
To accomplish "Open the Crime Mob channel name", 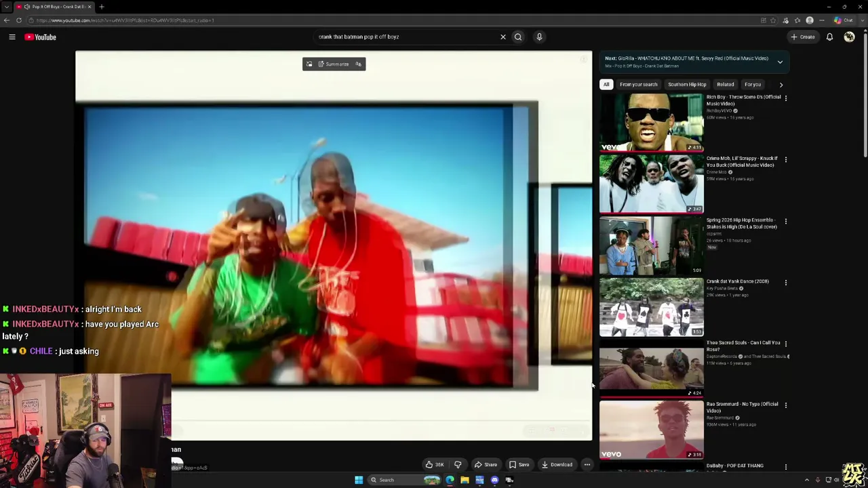I will click(x=717, y=172).
